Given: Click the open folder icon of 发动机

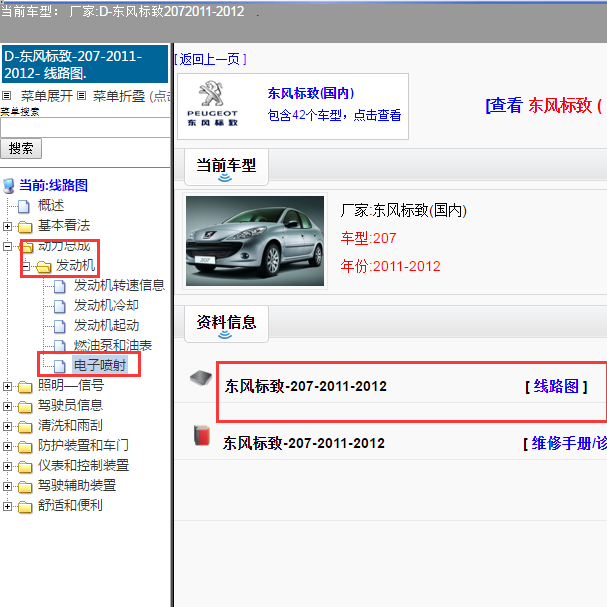Looking at the screenshot, I should click(43, 267).
